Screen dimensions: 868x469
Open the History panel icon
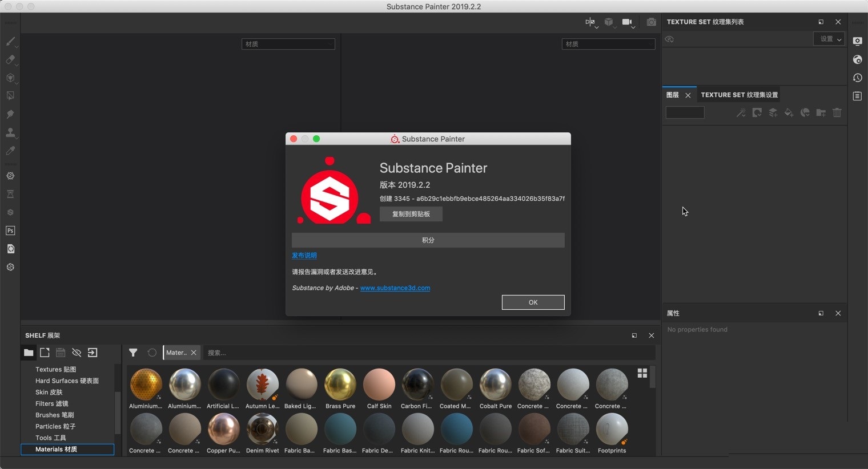(x=857, y=78)
